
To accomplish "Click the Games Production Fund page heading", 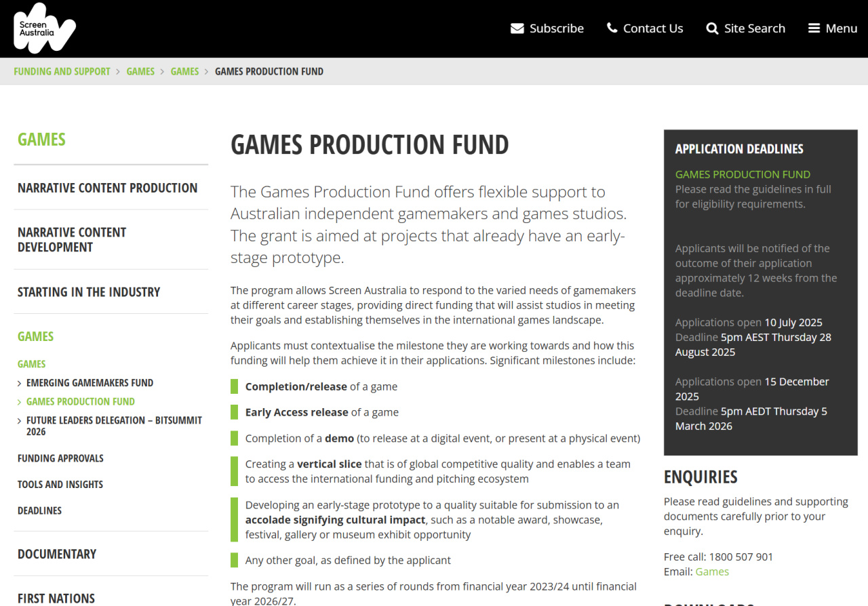I will click(x=370, y=145).
